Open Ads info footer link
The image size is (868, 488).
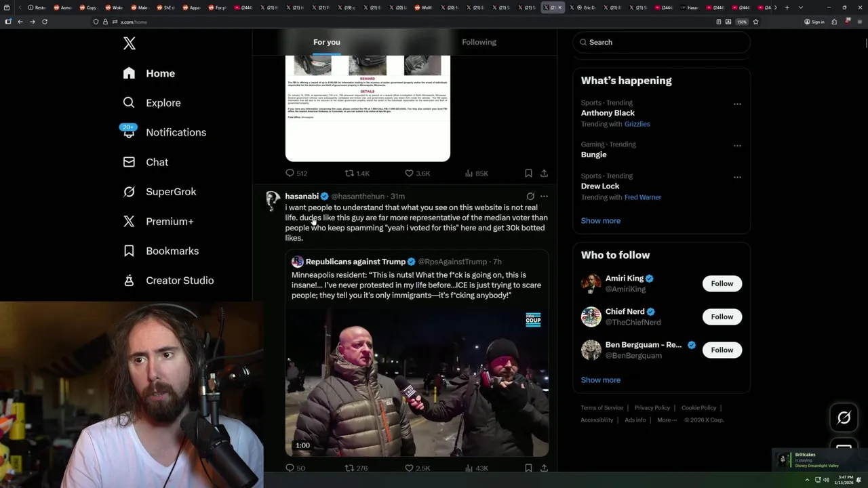pyautogui.click(x=635, y=420)
